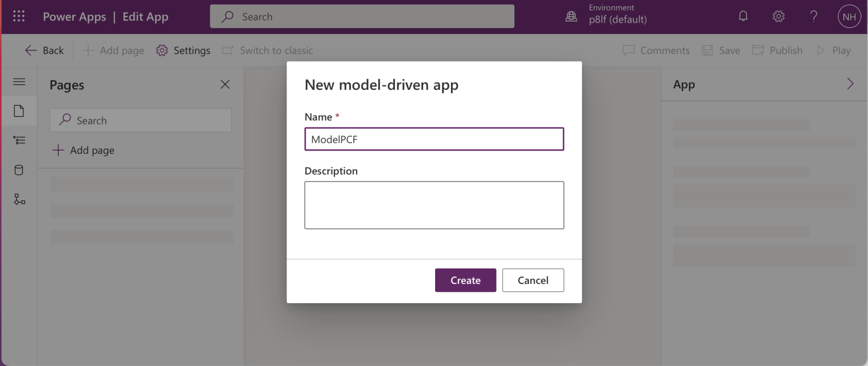Open the settings gear in header
Image resolution: width=868 pixels, height=366 pixels.
[x=779, y=16]
